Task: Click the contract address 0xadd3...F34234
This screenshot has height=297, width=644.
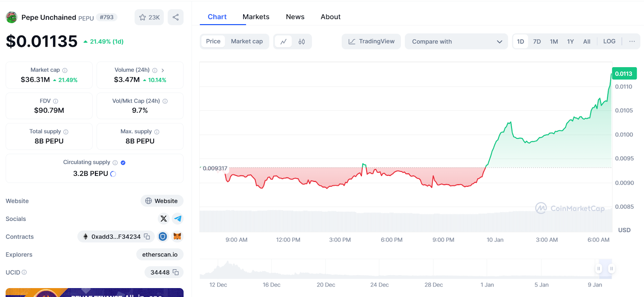Action: (x=116, y=237)
